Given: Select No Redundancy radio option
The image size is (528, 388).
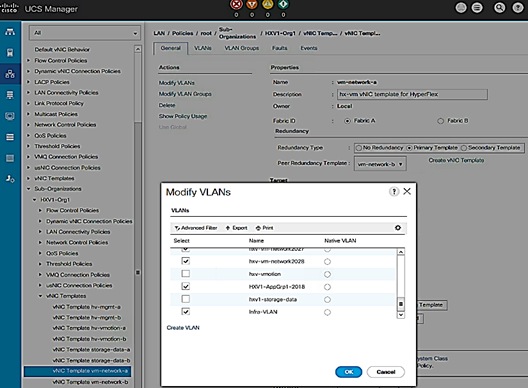Looking at the screenshot, I should point(359,148).
